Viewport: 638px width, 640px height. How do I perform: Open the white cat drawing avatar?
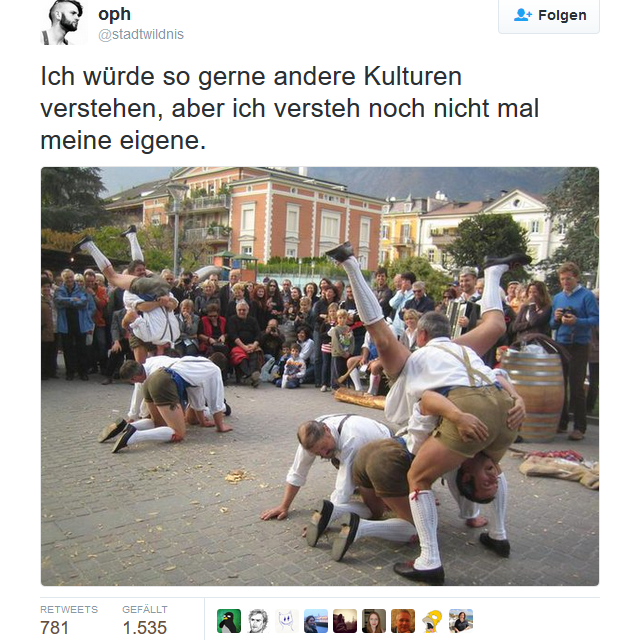point(287,621)
